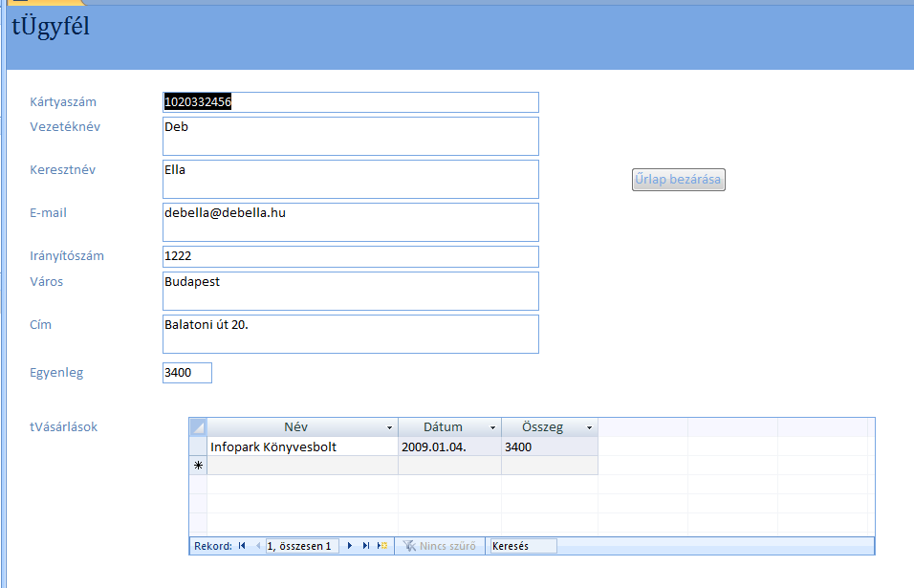Viewport: 914px width, 588px height.
Task: Click the Infopark Könyvesbolt cell
Action: [x=302, y=446]
